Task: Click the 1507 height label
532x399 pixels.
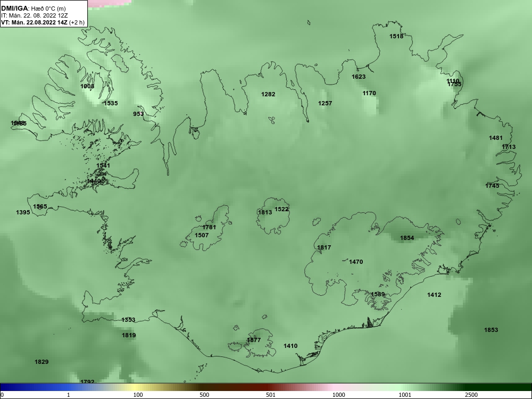Action: click(x=202, y=235)
